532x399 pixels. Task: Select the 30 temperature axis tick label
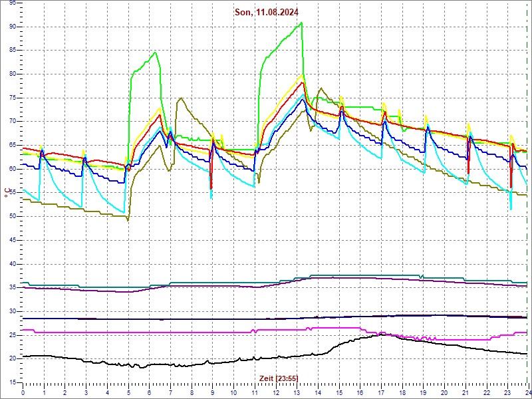tap(12, 311)
